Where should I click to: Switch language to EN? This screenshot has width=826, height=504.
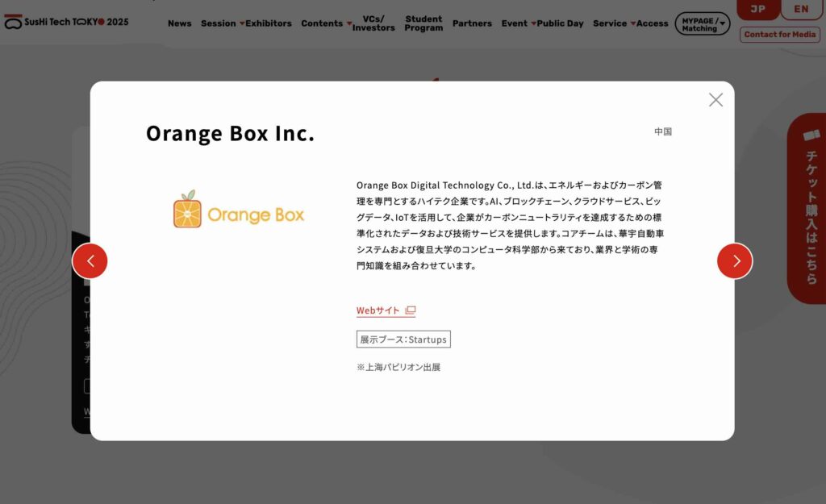tap(801, 9)
